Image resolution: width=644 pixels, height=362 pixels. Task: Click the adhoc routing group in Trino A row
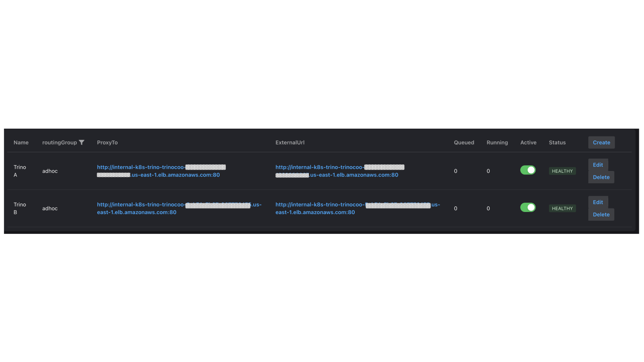(x=50, y=171)
